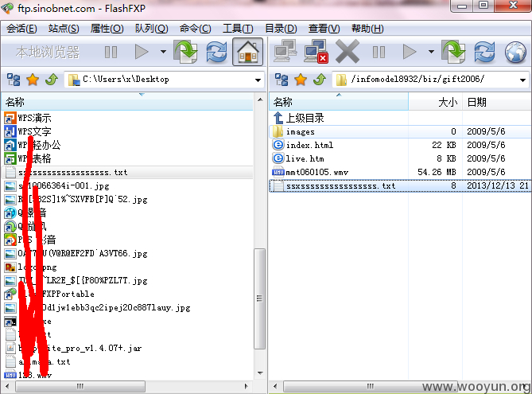
Task: Click the remote pane horizontal scroll left arrow
Action: [275, 386]
